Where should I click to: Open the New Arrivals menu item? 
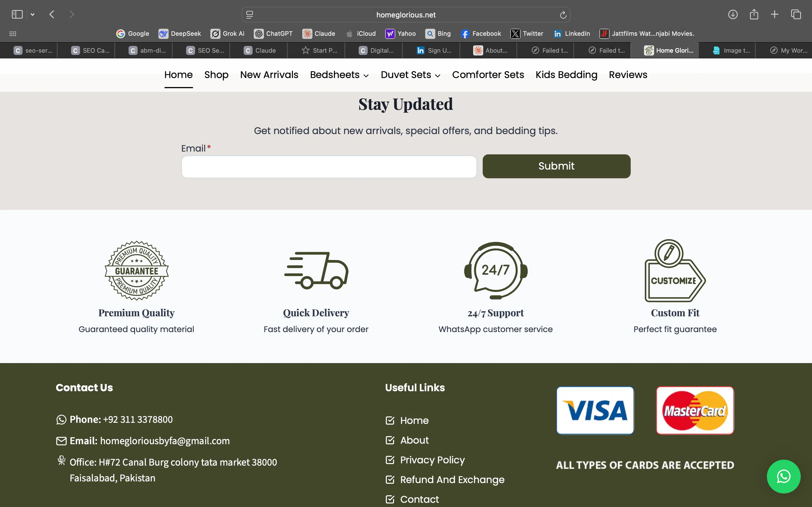(x=269, y=75)
